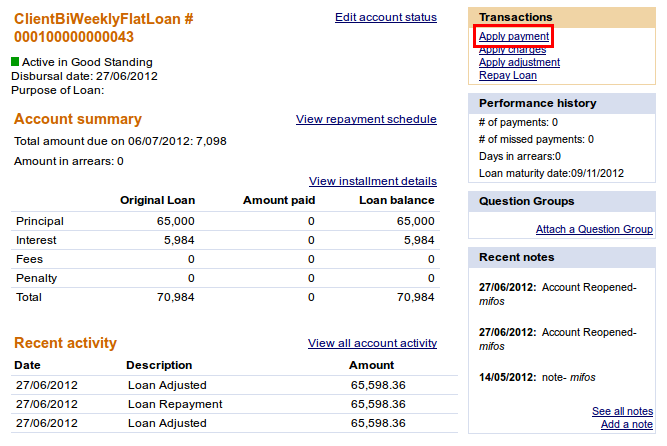Open Edit account status

click(385, 17)
